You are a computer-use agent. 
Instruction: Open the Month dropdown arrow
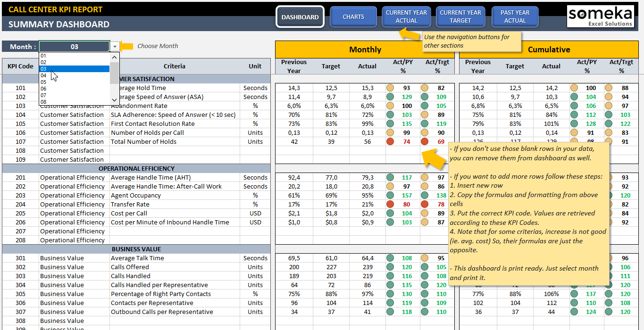pos(115,47)
